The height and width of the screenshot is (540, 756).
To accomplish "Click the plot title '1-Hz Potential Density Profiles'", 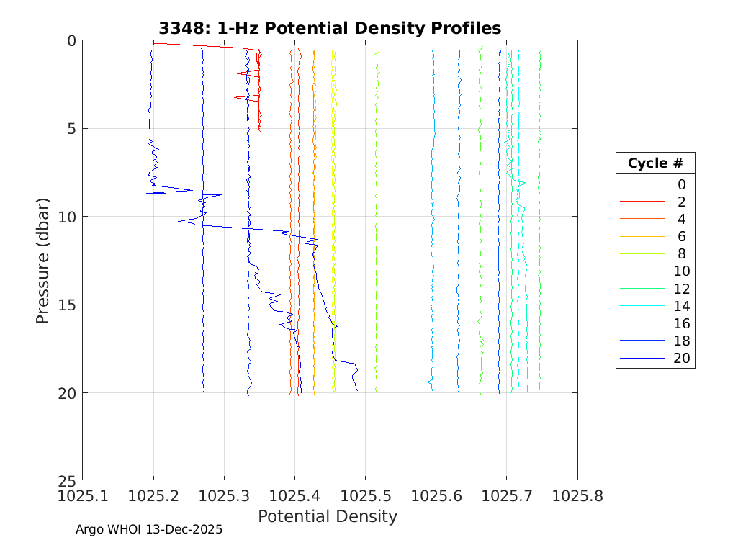I will [330, 28].
